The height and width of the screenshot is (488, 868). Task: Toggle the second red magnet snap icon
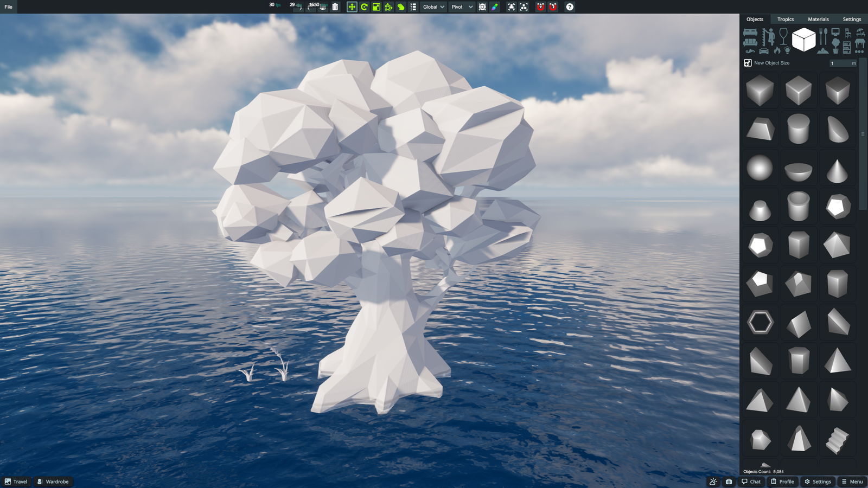point(553,7)
